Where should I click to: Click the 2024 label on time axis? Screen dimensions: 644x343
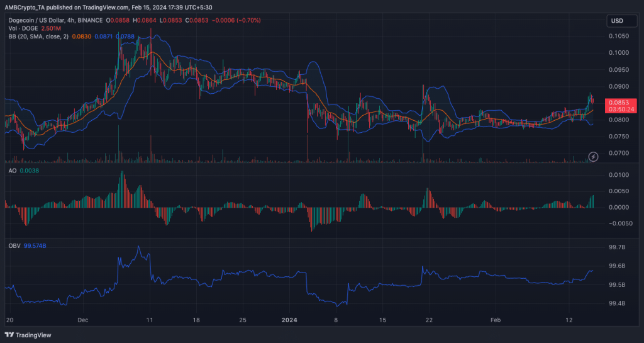click(289, 320)
